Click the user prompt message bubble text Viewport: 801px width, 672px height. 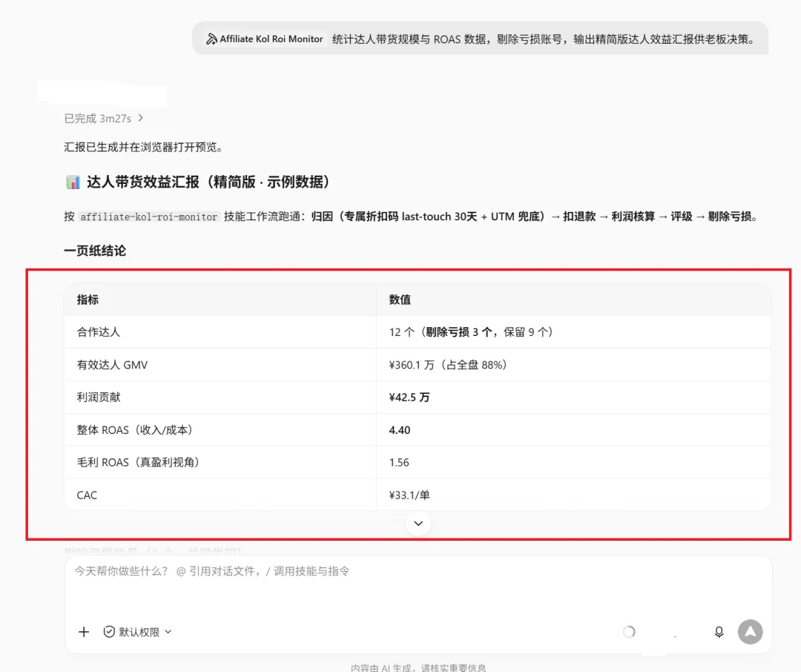544,39
